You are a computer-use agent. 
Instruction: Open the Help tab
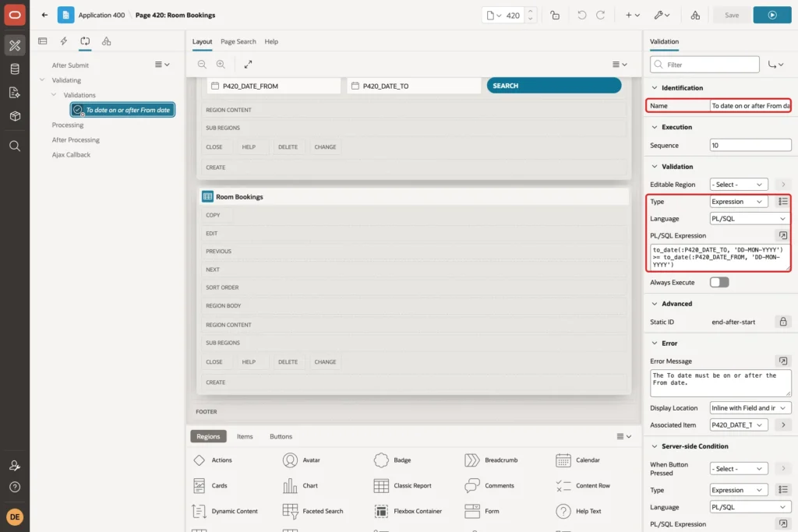pos(271,41)
